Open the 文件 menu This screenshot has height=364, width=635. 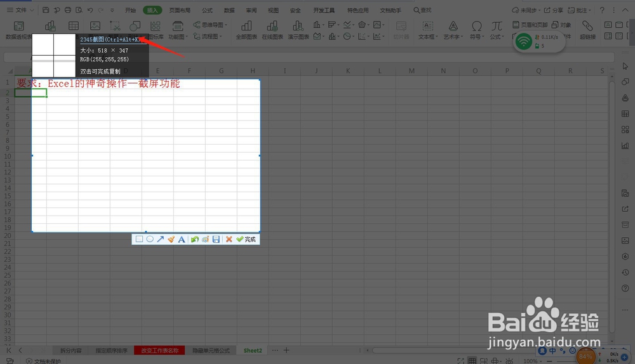click(x=20, y=10)
